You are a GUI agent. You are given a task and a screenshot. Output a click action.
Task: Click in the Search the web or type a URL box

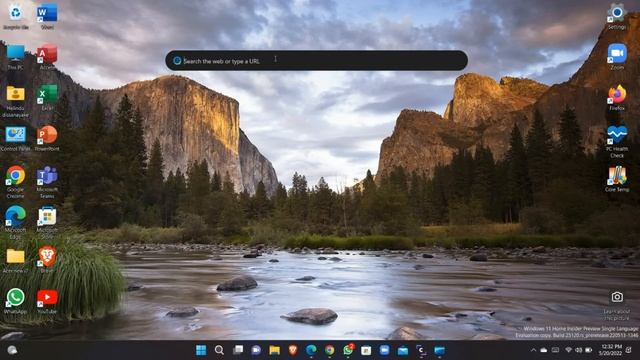pos(316,60)
